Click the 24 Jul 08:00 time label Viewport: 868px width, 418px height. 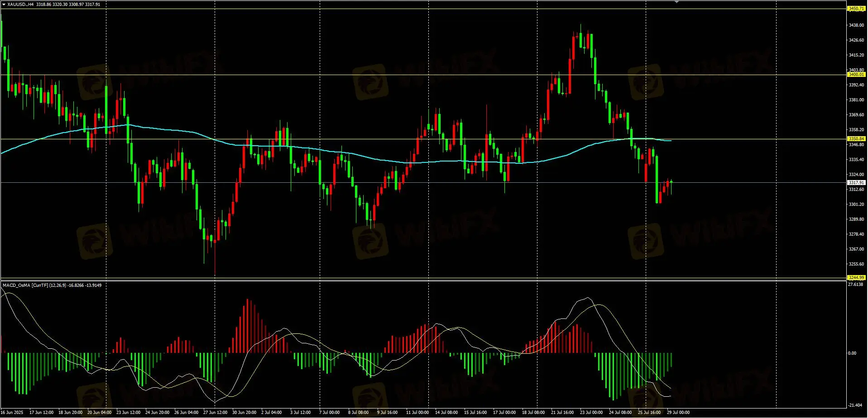point(620,413)
